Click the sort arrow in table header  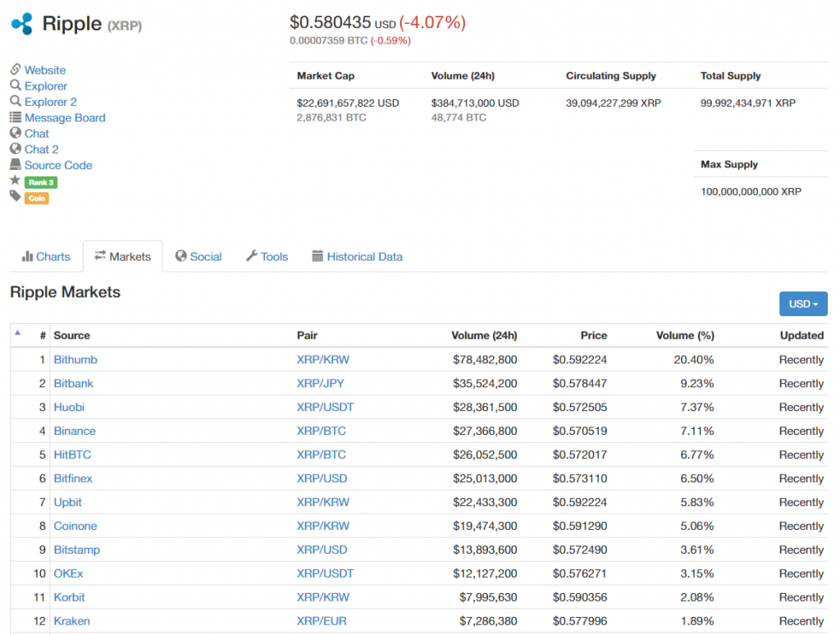pos(18,333)
